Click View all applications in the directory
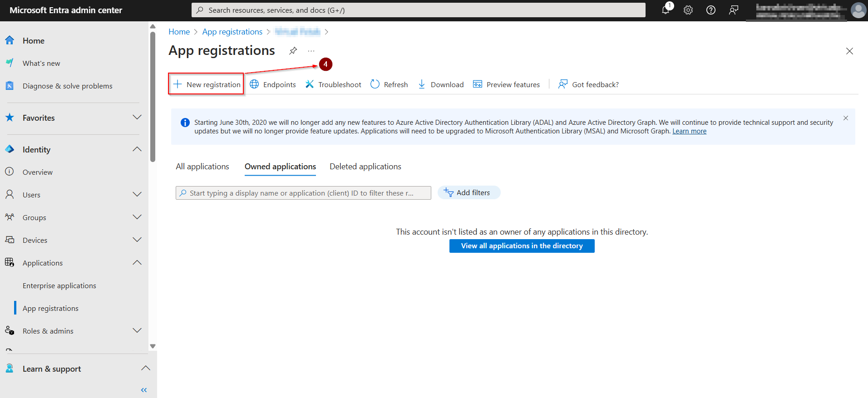 click(522, 246)
